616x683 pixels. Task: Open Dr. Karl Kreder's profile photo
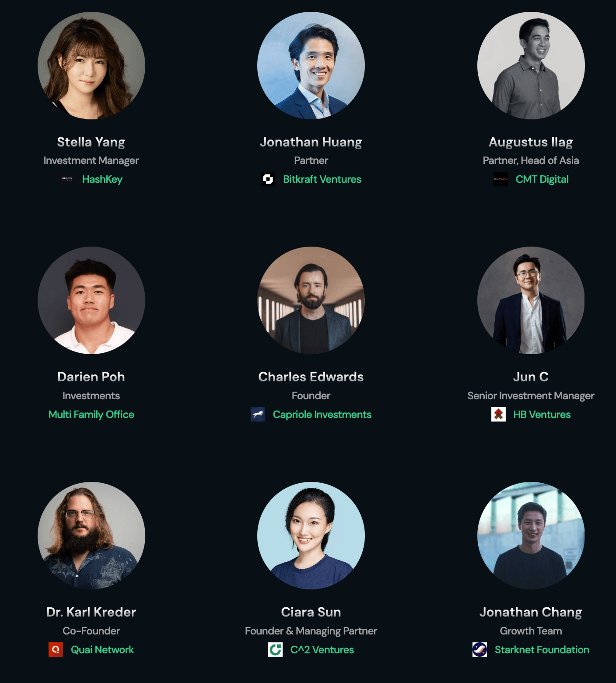pyautogui.click(x=91, y=535)
